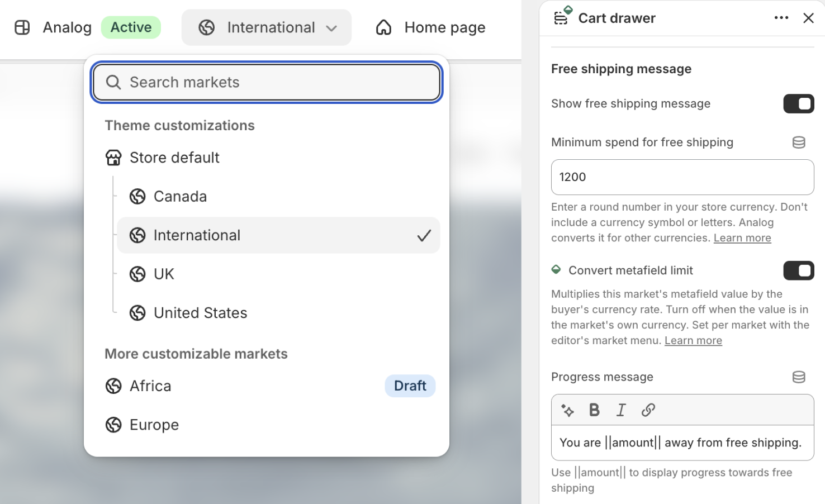825x504 pixels.
Task: Open dynamic source for Progress message
Action: [x=799, y=377]
